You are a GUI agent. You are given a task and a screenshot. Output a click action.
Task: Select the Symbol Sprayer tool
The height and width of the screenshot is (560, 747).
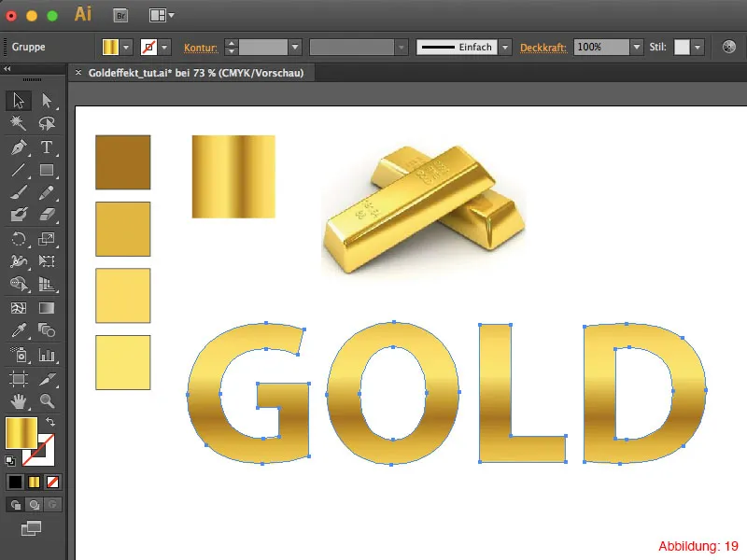pos(19,355)
